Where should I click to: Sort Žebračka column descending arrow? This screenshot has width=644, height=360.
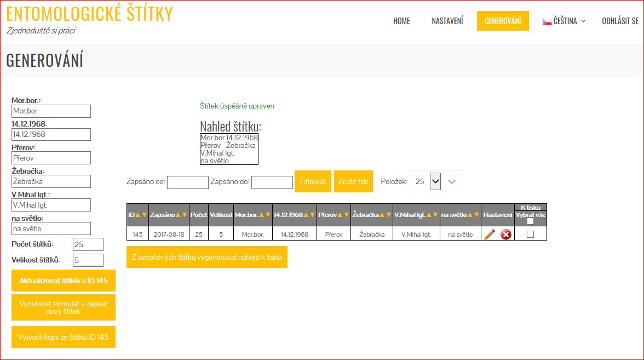click(x=388, y=215)
